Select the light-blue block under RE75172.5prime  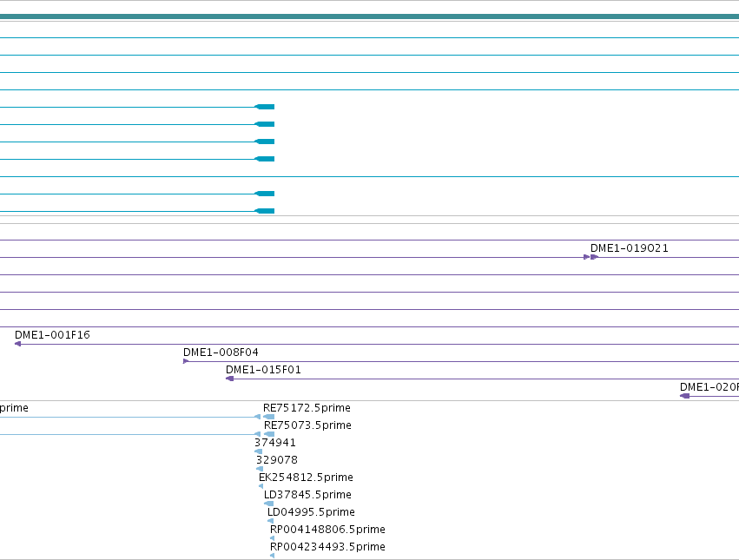(x=268, y=417)
